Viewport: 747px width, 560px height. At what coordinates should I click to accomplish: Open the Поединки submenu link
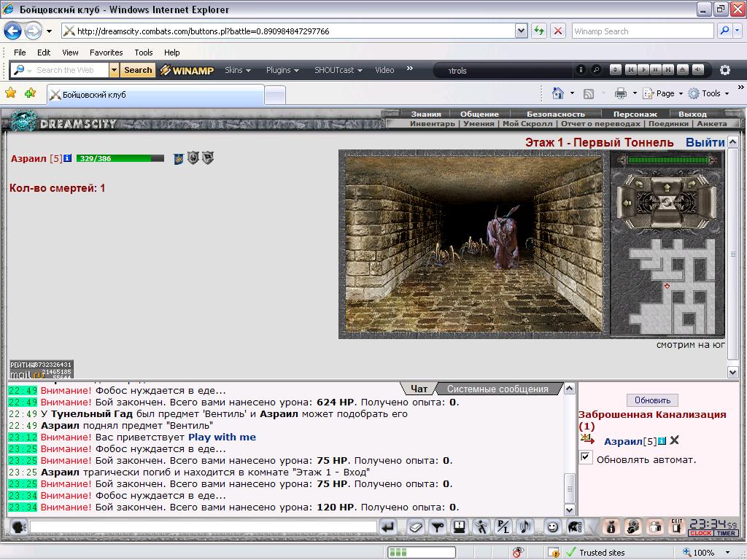(668, 123)
